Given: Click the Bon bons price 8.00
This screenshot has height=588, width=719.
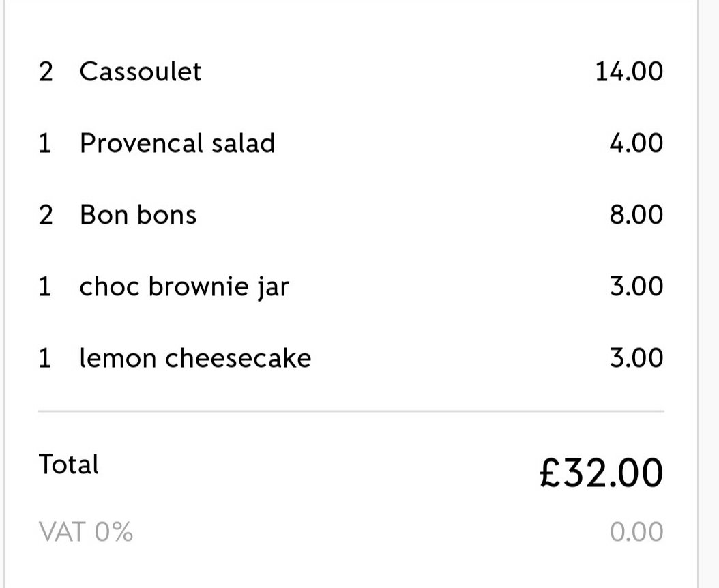Looking at the screenshot, I should [636, 215].
